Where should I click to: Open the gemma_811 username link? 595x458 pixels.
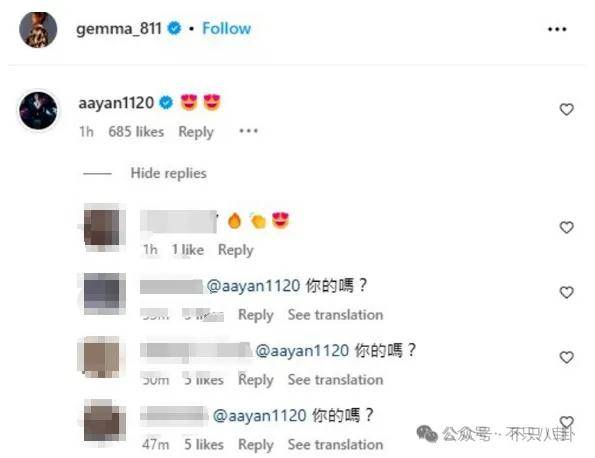click(119, 29)
